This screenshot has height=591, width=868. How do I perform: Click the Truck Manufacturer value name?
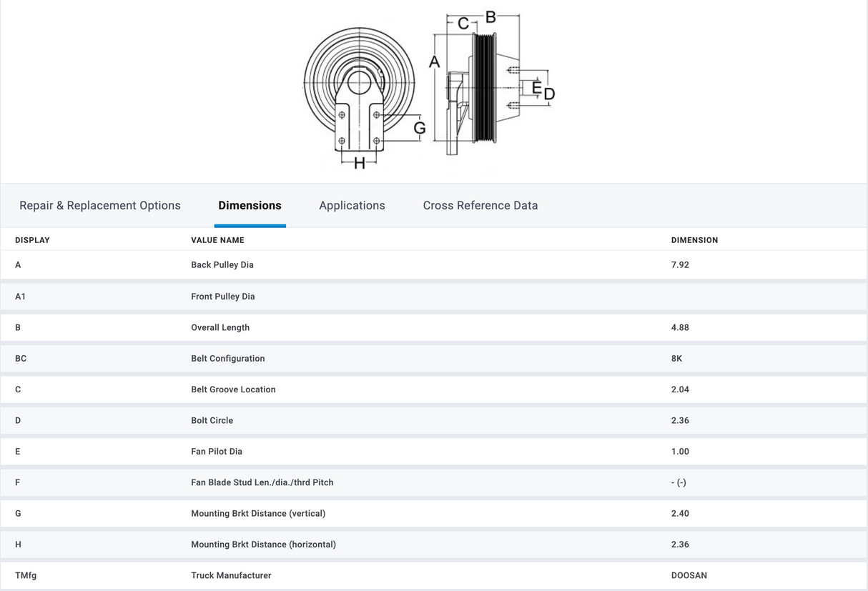(x=231, y=575)
